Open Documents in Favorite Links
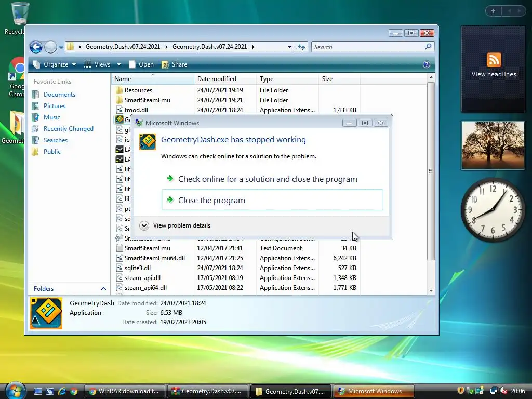This screenshot has width=532, height=399. point(59,95)
